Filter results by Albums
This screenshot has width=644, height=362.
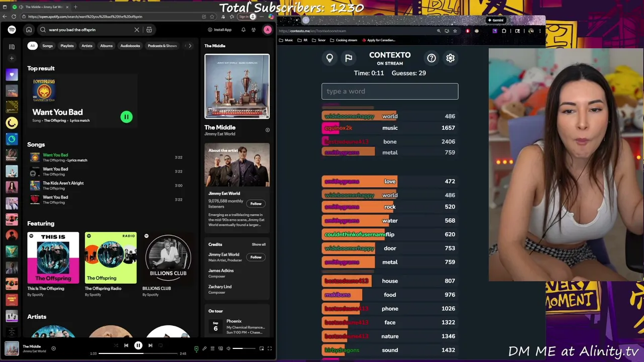tap(106, 46)
